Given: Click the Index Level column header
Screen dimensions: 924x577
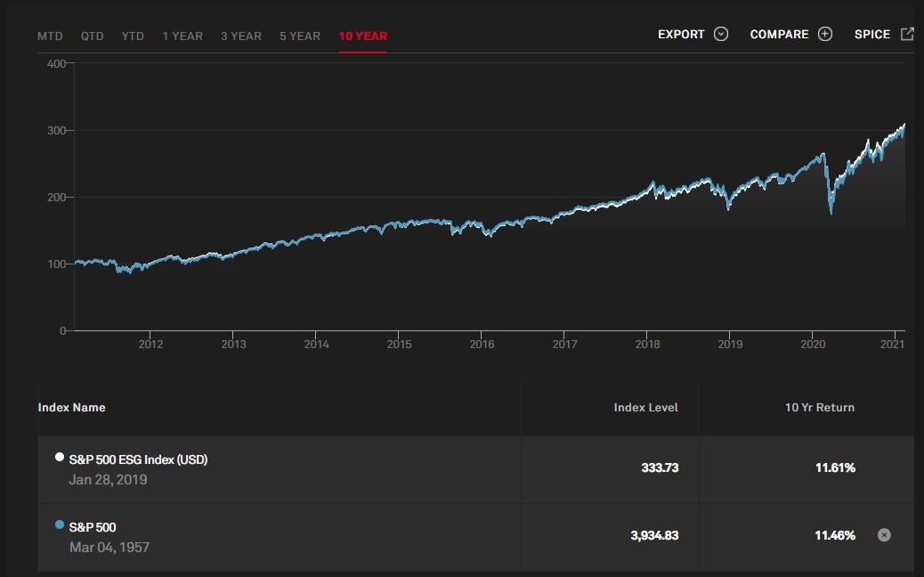Looking at the screenshot, I should tap(646, 407).
